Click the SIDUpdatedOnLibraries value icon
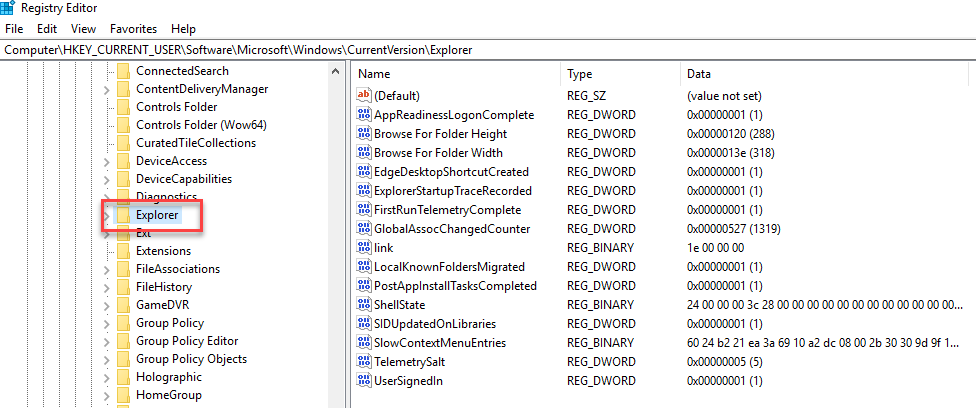Image resolution: width=976 pixels, height=408 pixels. pyautogui.click(x=364, y=323)
